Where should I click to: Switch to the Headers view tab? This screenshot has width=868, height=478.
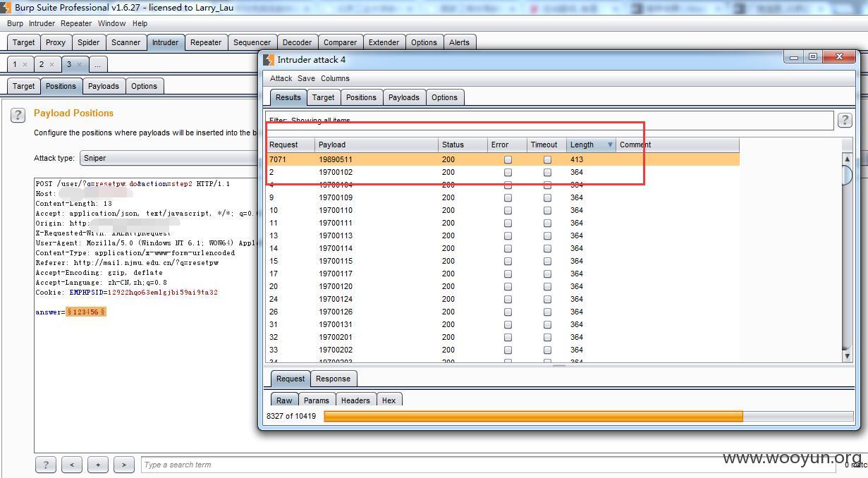tap(355, 400)
